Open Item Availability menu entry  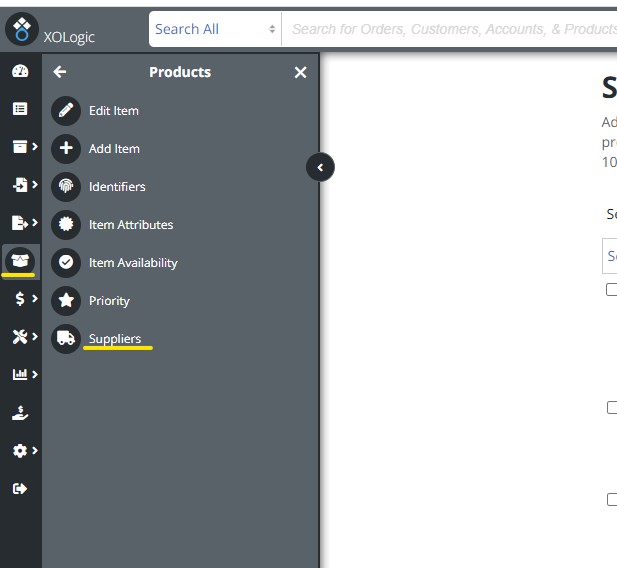click(x=133, y=263)
